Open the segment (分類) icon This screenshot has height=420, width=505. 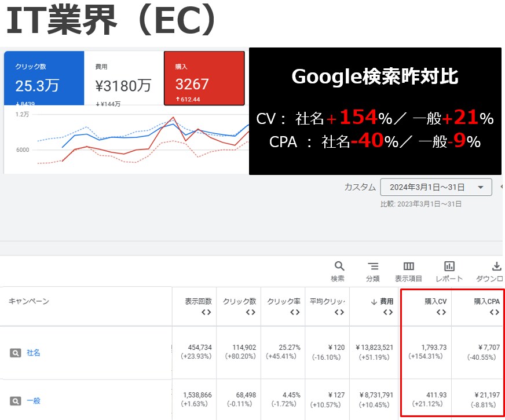(x=373, y=266)
